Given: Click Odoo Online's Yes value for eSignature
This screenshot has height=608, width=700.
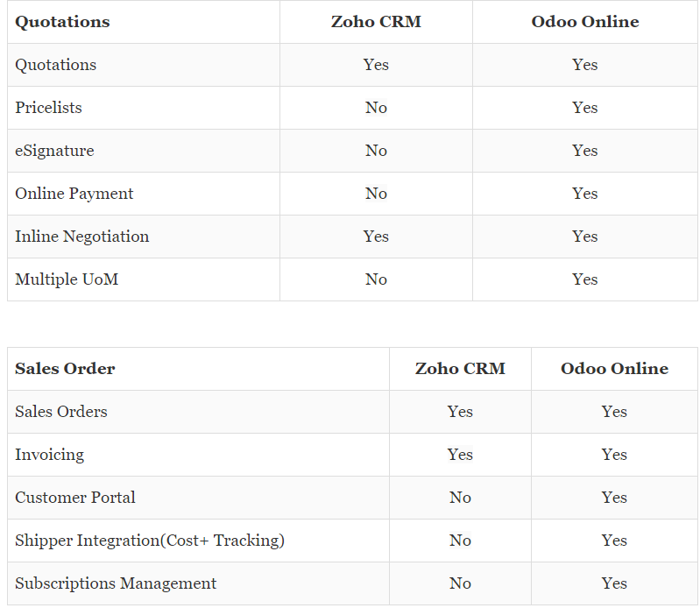Looking at the screenshot, I should 584,151.
